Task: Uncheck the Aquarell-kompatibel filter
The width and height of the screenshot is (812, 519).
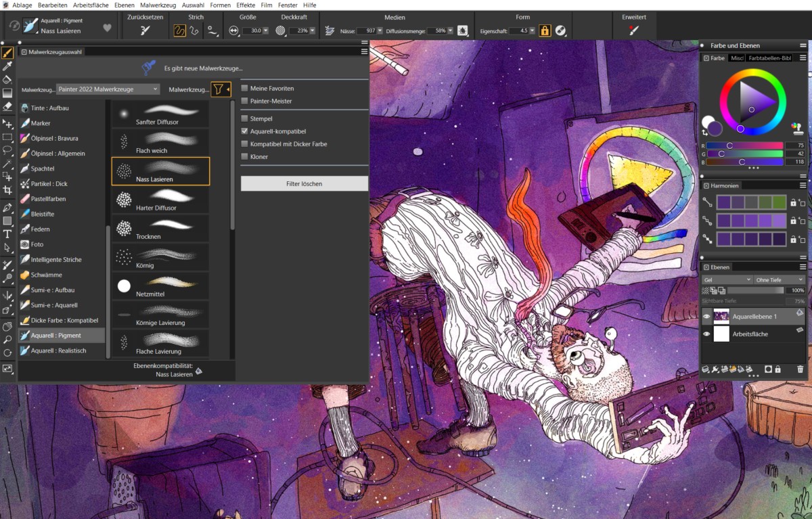Action: [245, 131]
